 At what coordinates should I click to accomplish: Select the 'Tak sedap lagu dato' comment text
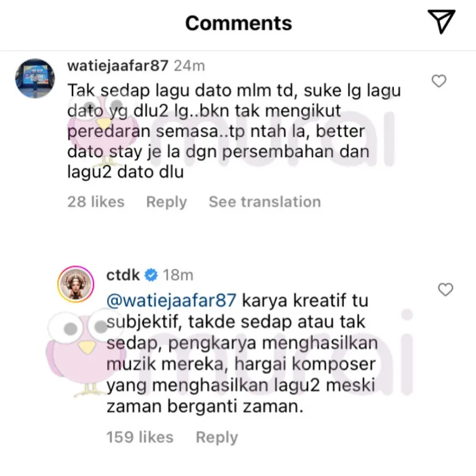tap(234, 131)
